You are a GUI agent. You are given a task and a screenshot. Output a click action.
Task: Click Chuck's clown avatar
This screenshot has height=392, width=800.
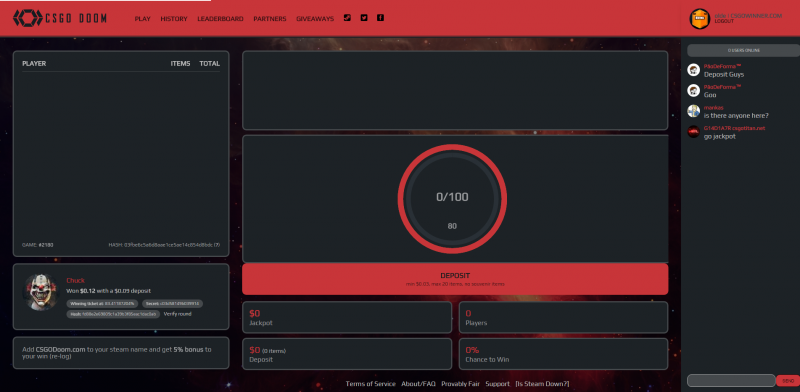point(41,292)
